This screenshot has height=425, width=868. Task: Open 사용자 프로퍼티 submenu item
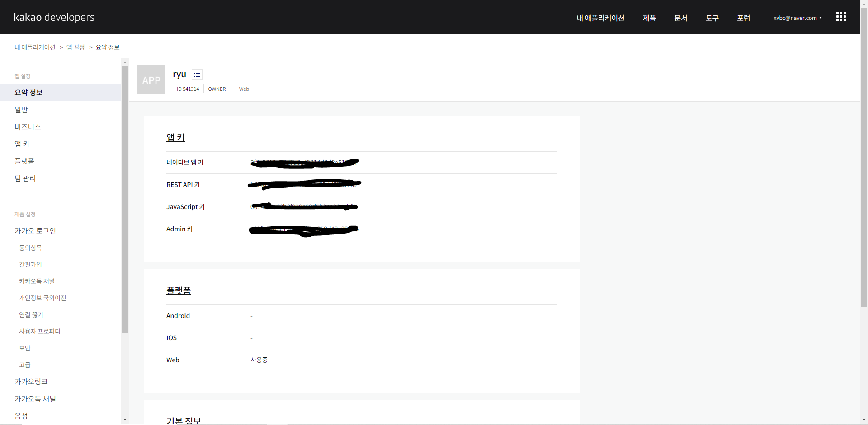pyautogui.click(x=40, y=332)
